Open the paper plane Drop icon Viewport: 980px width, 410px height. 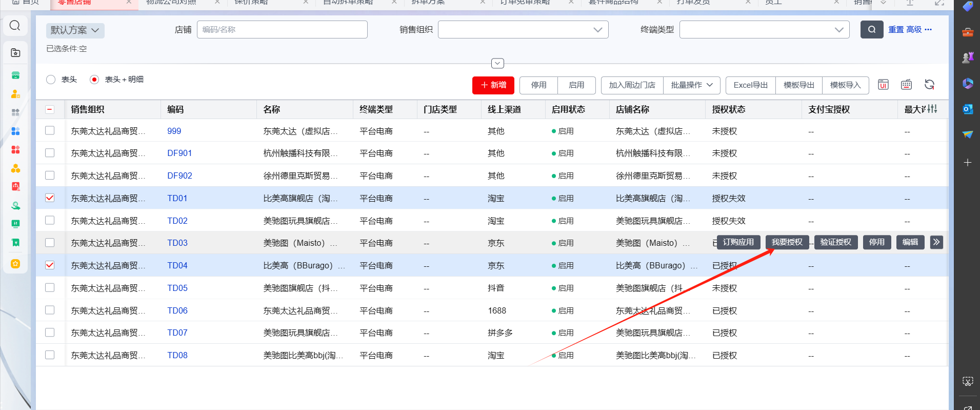[x=968, y=134]
